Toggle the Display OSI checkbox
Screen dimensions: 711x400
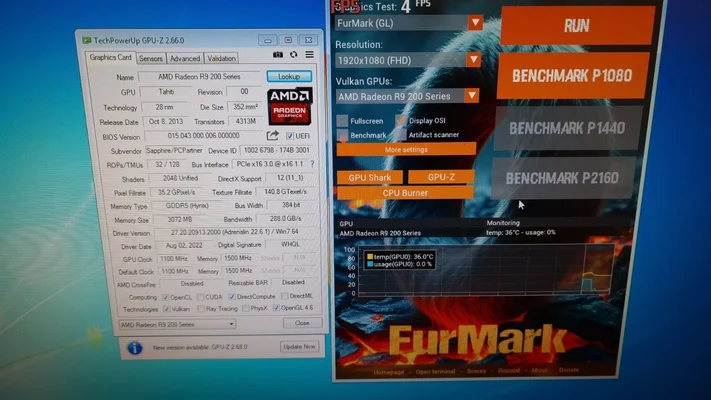coord(401,121)
